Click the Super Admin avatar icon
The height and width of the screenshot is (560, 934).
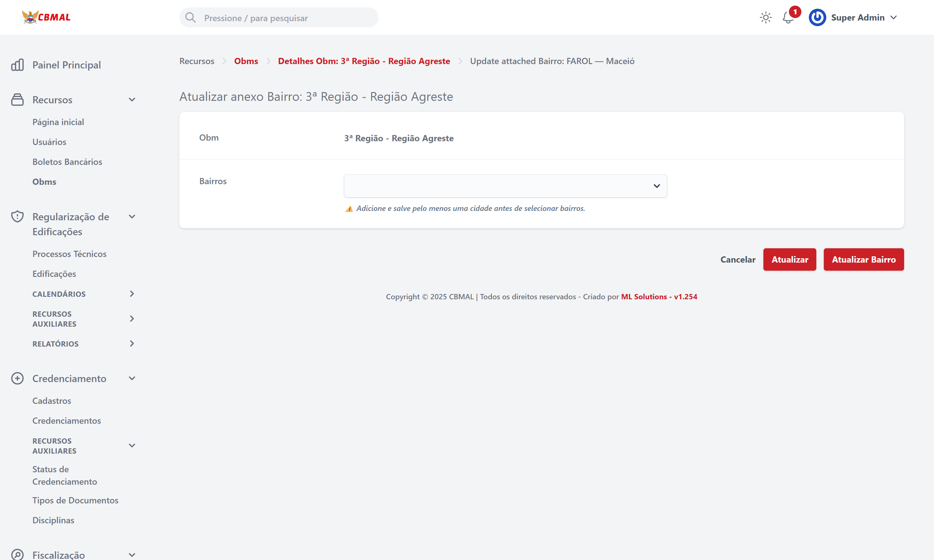pyautogui.click(x=817, y=17)
